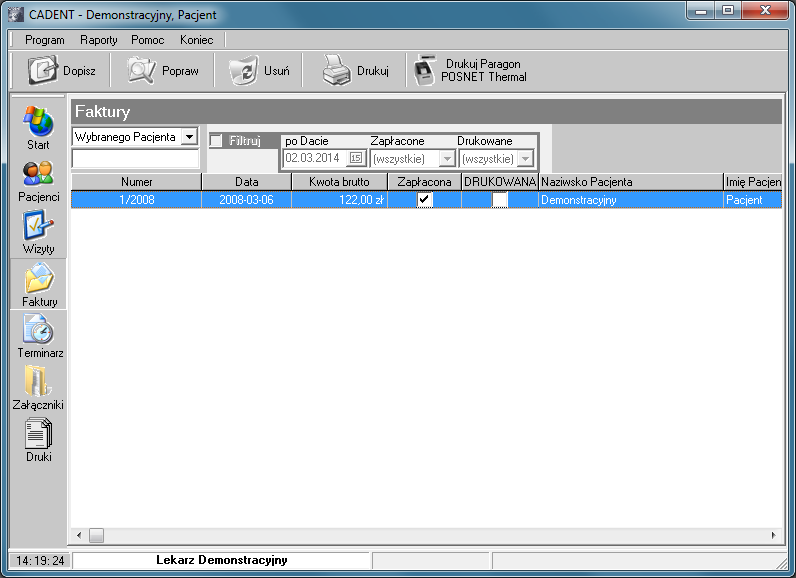Click the Drukuj printer icon
Image resolution: width=796 pixels, height=578 pixels.
336,70
